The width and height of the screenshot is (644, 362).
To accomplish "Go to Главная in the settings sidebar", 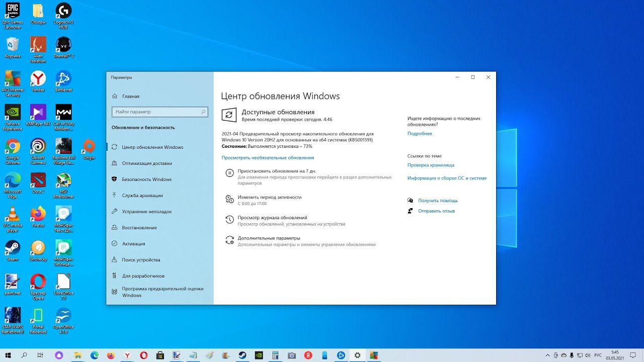I will pos(160,96).
